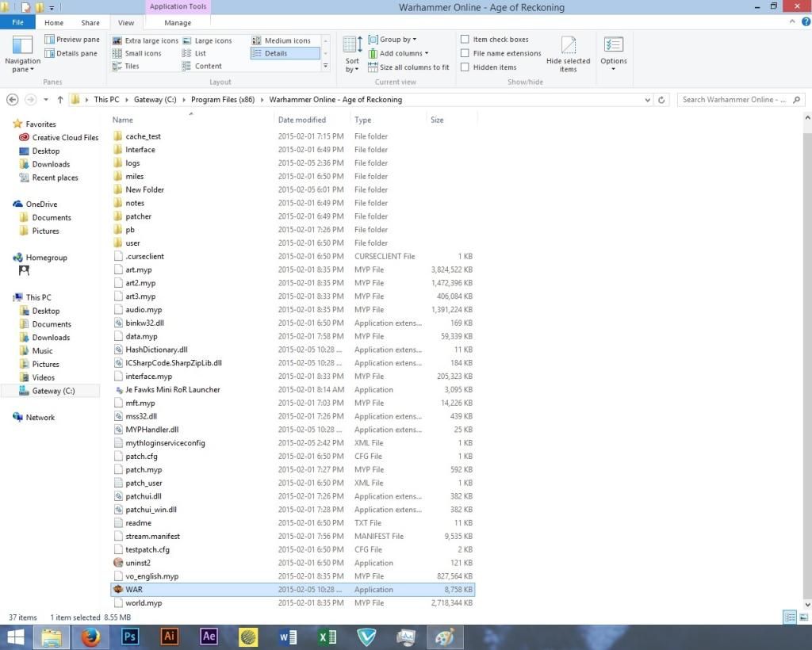Select the uninst2 application
The height and width of the screenshot is (650, 812).
coord(293,563)
